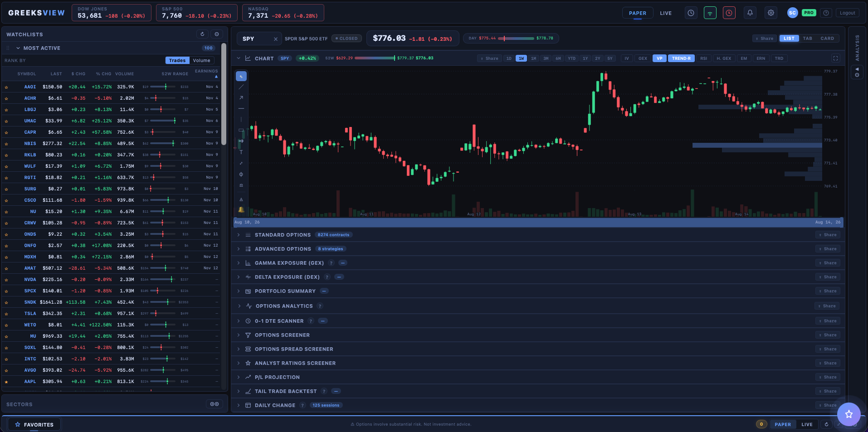868x432 pixels.
Task: Open the settings gear
Action: coord(771,13)
